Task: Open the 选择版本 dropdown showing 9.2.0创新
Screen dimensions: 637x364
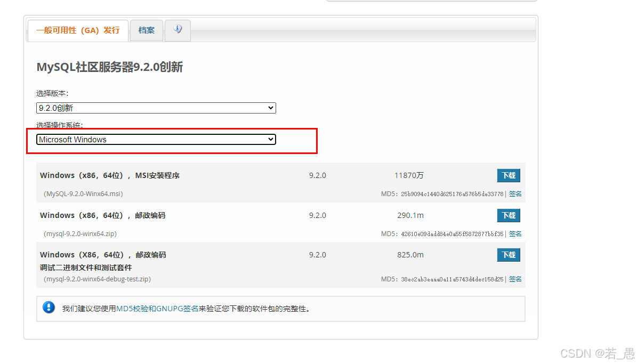Action: pos(156,108)
